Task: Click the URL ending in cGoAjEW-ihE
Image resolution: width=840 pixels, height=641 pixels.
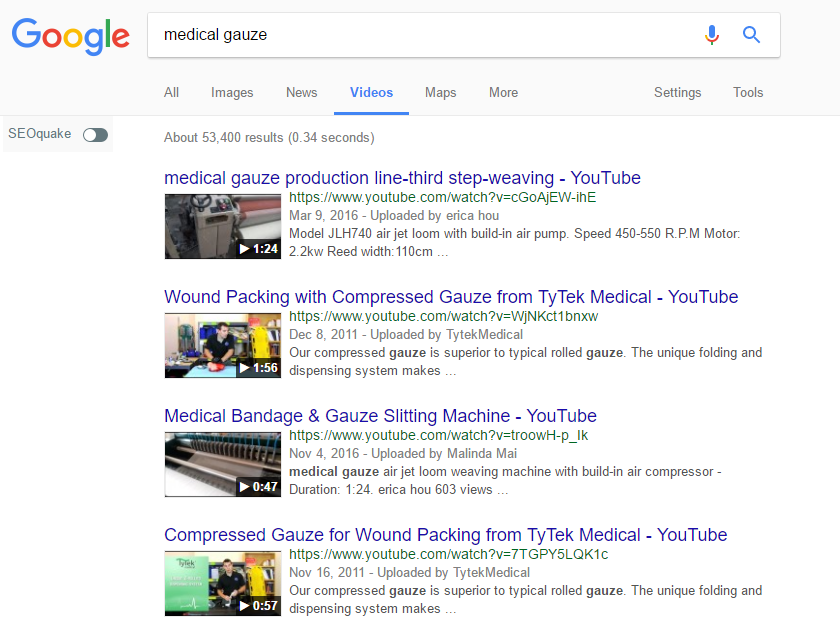Action: pos(442,197)
